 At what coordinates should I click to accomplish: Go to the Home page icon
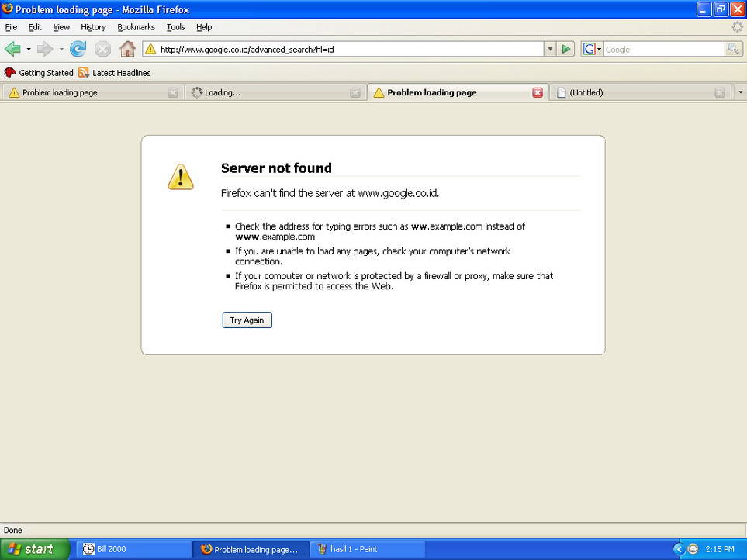click(127, 49)
